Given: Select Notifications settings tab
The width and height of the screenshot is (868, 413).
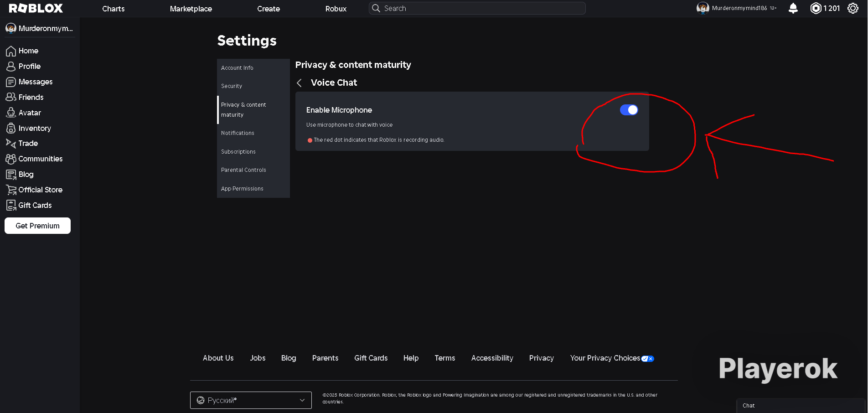Looking at the screenshot, I should click(x=253, y=133).
